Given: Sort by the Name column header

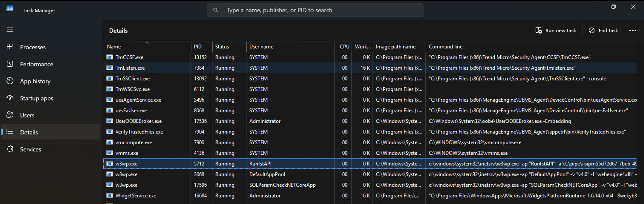Looking at the screenshot, I should [x=114, y=47].
